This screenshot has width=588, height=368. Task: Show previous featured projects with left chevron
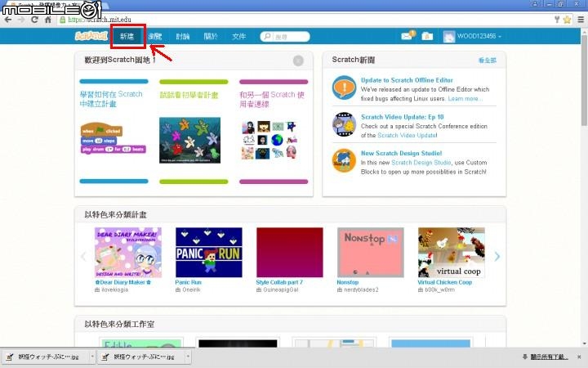83,256
